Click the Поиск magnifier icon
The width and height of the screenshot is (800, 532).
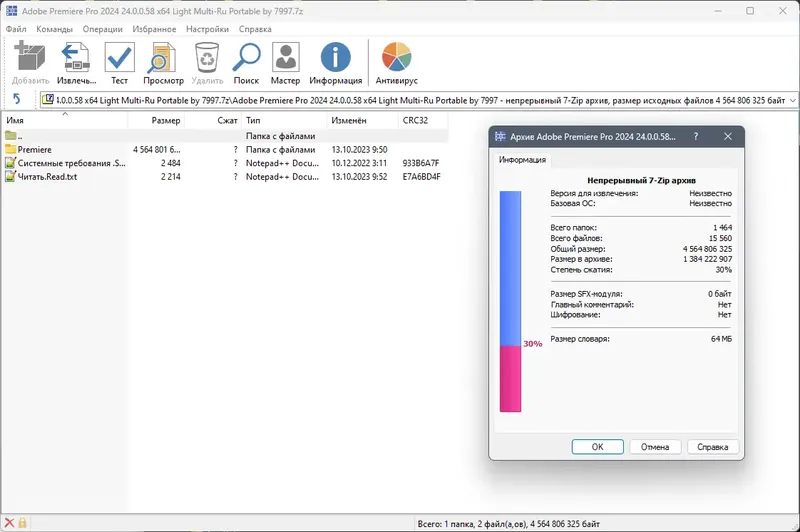246,57
